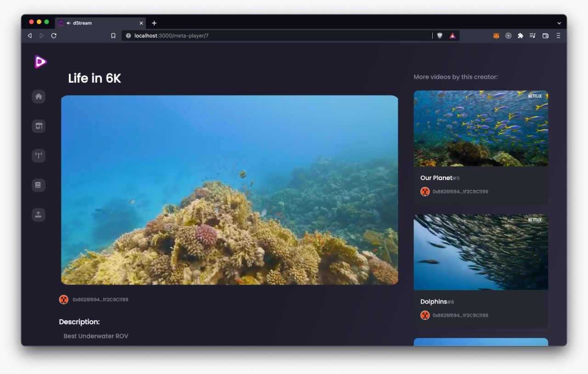The height and width of the screenshot is (374, 588).
Task: Click the Our Planet title link
Action: click(436, 178)
